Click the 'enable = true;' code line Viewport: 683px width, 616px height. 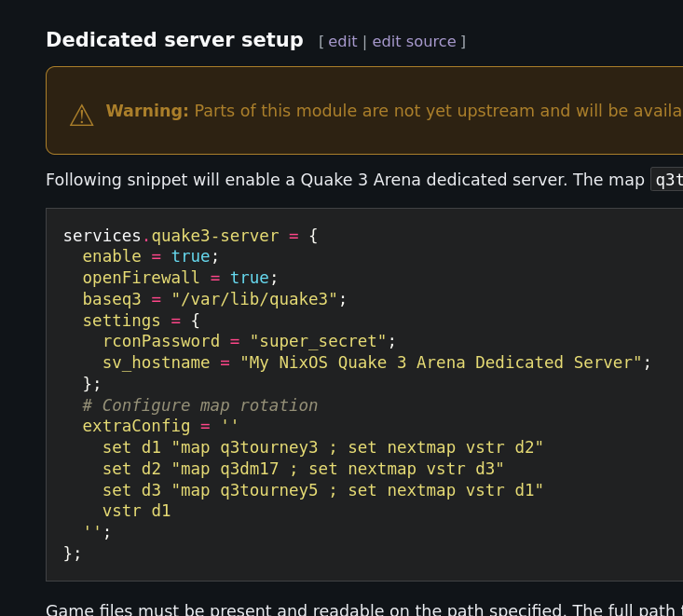150,256
